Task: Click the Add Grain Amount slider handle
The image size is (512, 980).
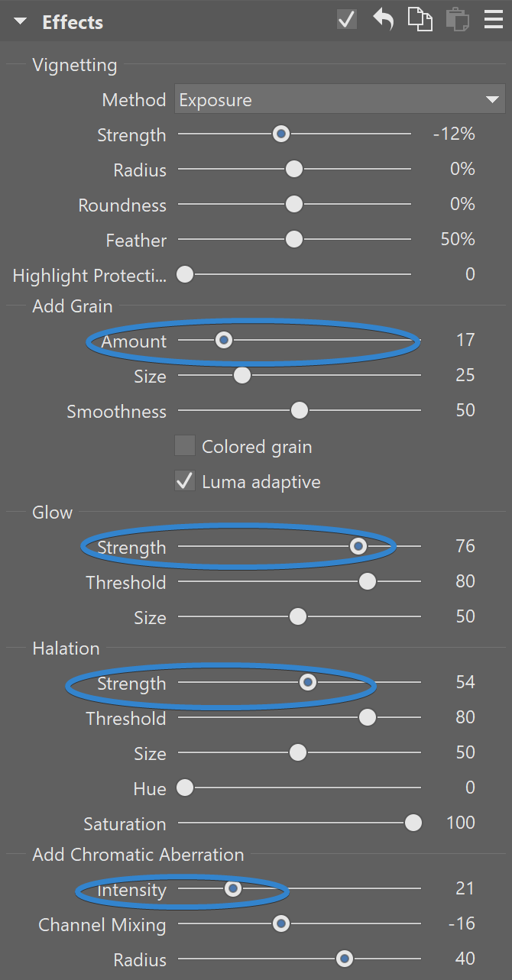Action: click(223, 340)
